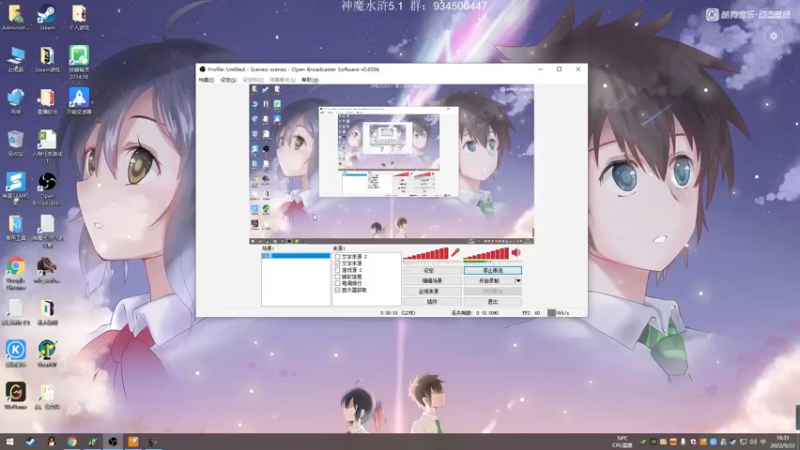Open the black G app desktop shortcut
This screenshot has width=800, height=450.
(x=15, y=396)
